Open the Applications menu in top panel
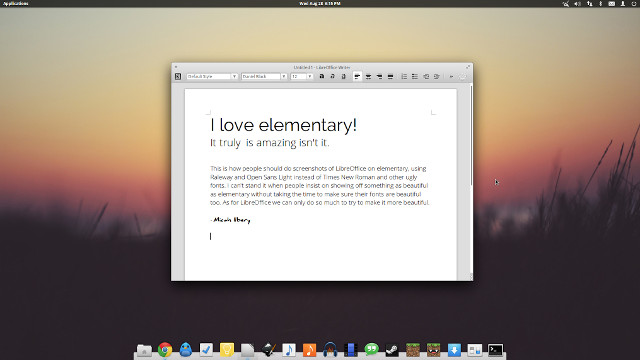The width and height of the screenshot is (640, 360). [x=16, y=3]
